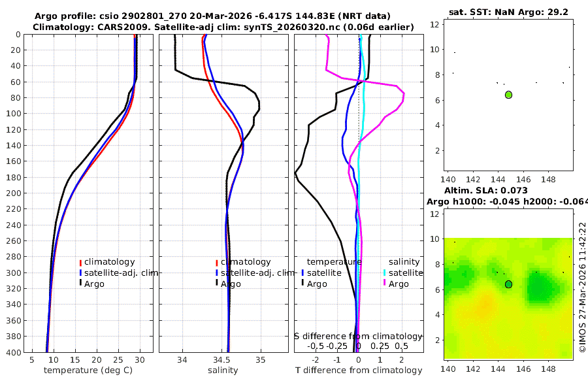Image resolution: width=588 pixels, height=379 pixels.
Task: Click the dark green low patch near 147E
Action: pos(539,288)
